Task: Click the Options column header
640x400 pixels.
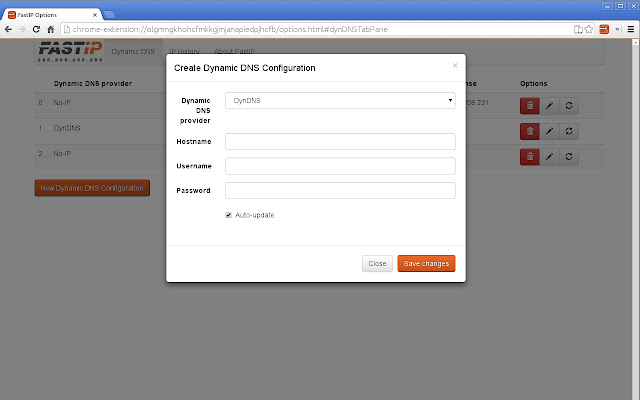Action: point(533,83)
